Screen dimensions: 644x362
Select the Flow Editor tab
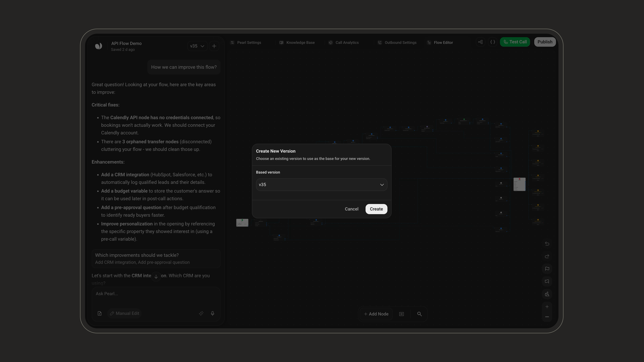[x=440, y=42]
